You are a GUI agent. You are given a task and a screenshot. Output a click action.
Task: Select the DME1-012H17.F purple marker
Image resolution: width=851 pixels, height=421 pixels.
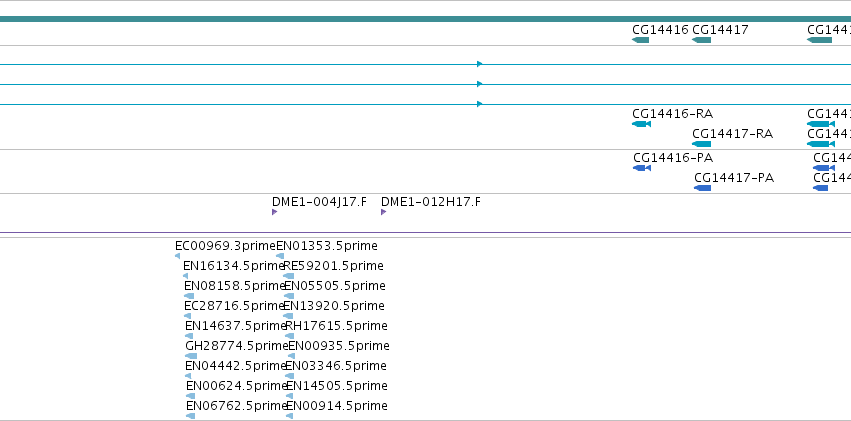tap(384, 212)
